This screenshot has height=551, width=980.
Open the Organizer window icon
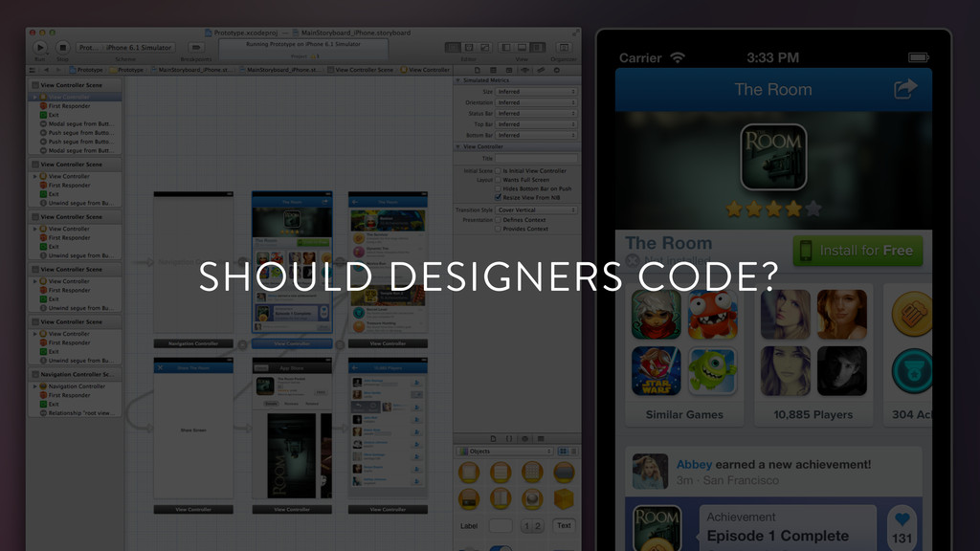[563, 48]
